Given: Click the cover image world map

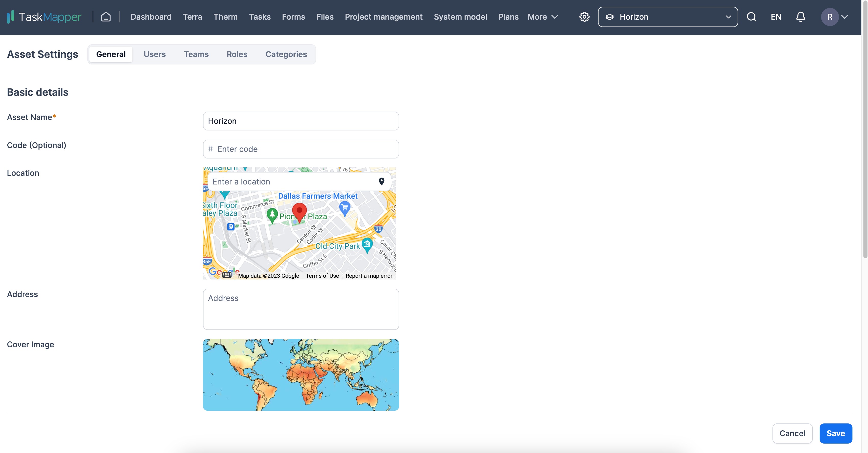Looking at the screenshot, I should coord(301,375).
